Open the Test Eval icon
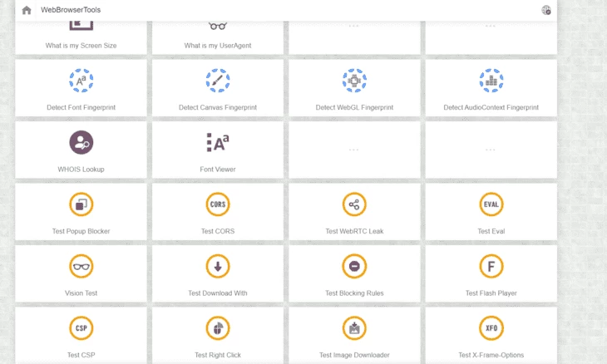This screenshot has width=607, height=364. (x=491, y=204)
